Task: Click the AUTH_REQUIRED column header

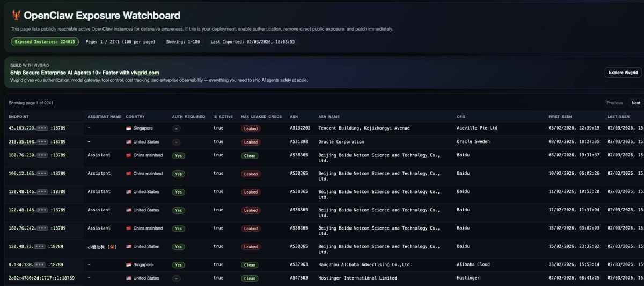Action: point(187,116)
